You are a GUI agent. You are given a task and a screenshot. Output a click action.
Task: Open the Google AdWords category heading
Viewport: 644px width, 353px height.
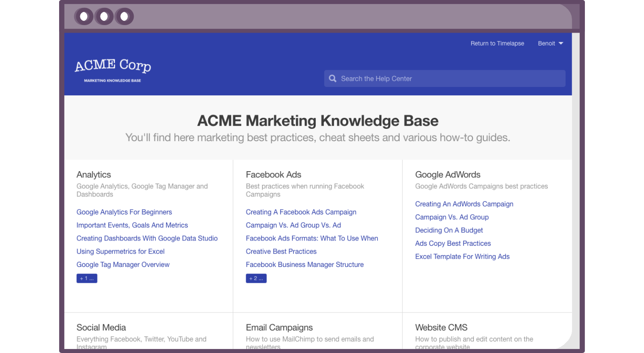click(448, 175)
